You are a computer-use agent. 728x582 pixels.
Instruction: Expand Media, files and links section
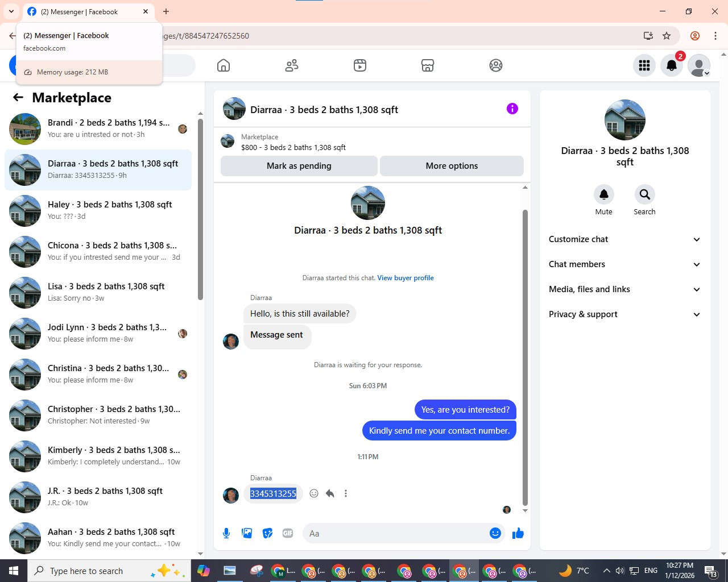coord(624,289)
